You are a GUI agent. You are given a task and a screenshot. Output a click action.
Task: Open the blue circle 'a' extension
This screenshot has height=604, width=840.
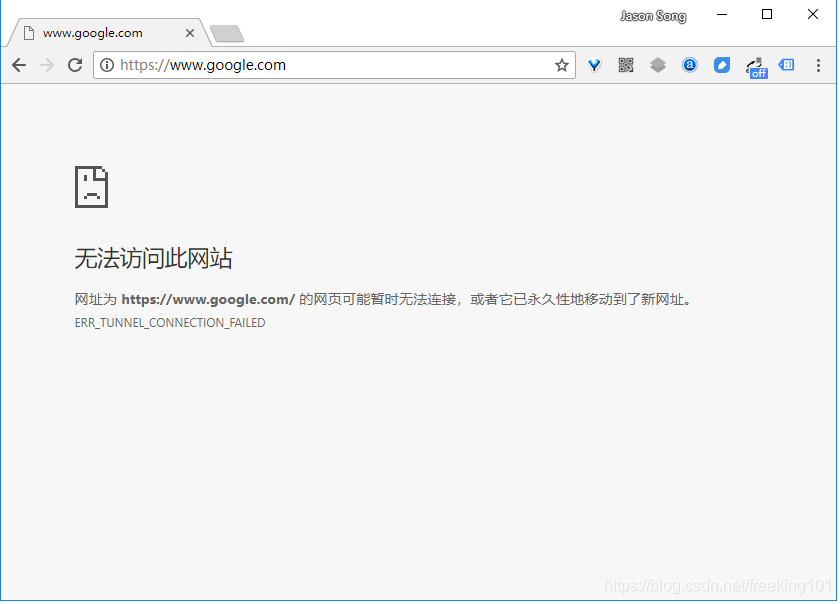click(x=690, y=65)
